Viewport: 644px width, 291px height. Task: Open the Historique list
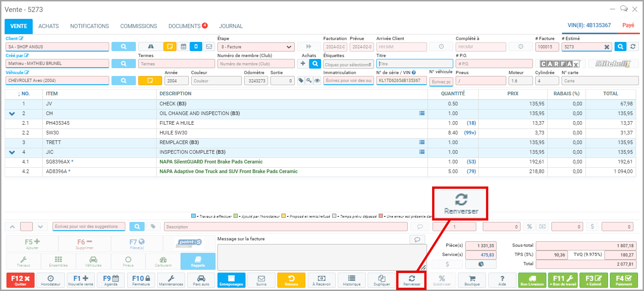point(351,280)
